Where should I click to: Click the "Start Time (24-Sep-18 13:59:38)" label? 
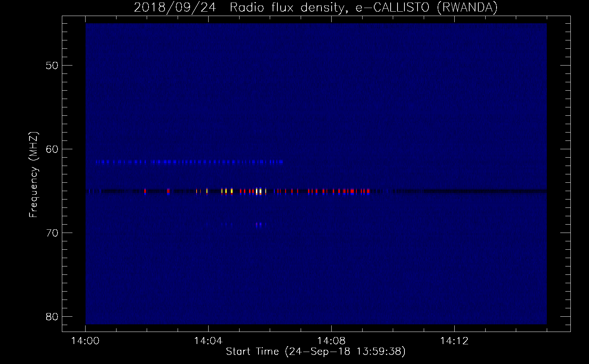(x=316, y=352)
